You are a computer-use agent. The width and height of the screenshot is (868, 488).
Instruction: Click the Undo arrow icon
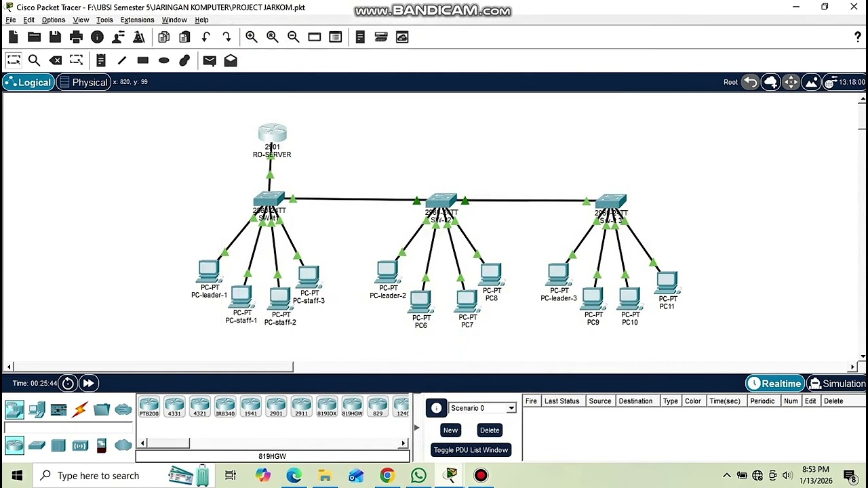(206, 37)
